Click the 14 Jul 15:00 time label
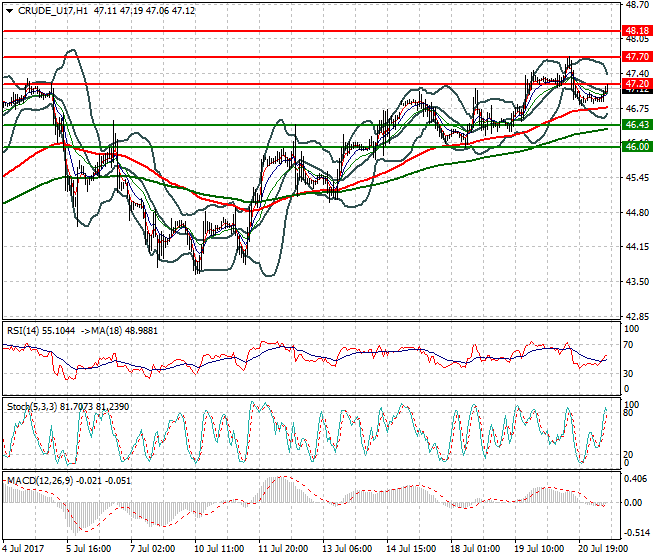Viewport: 660px width, 560px height. click(x=411, y=549)
